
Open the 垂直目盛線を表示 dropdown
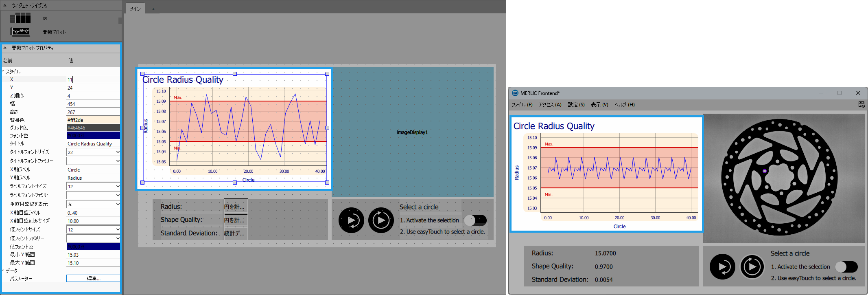tap(93, 204)
